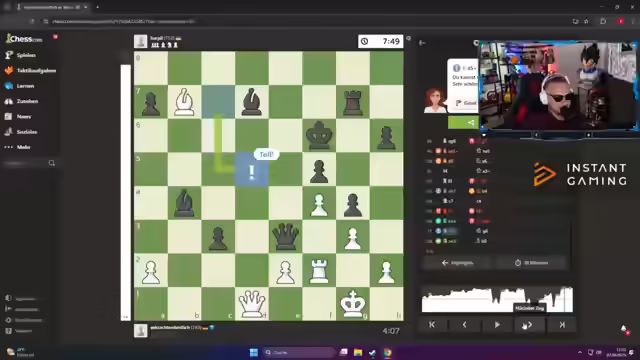Open a new browser tab
640x360 pixels.
click(x=97, y=7)
